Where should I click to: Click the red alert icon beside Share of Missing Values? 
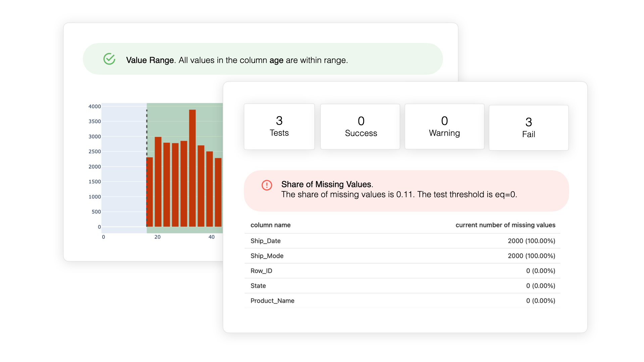point(267,185)
